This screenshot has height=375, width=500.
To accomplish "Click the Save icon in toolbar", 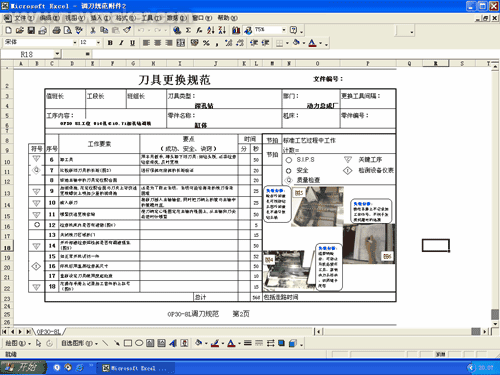I will [31, 30].
